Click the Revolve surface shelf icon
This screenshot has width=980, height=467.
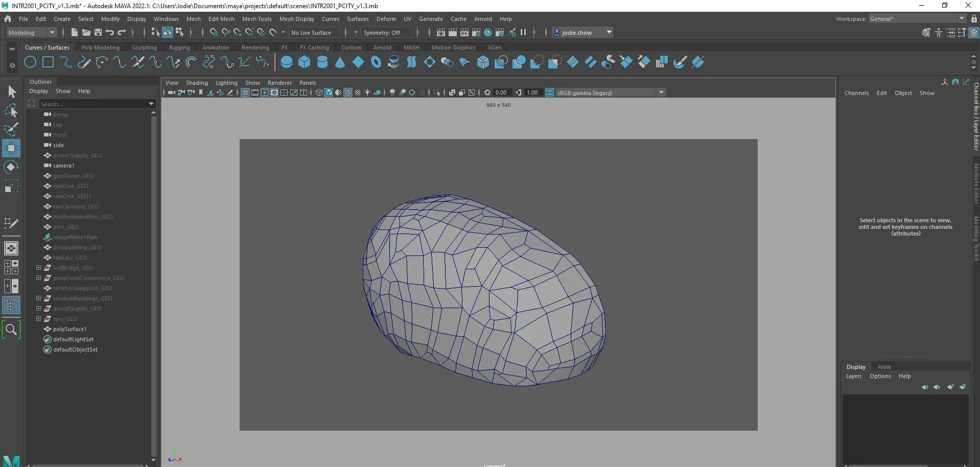click(x=393, y=62)
